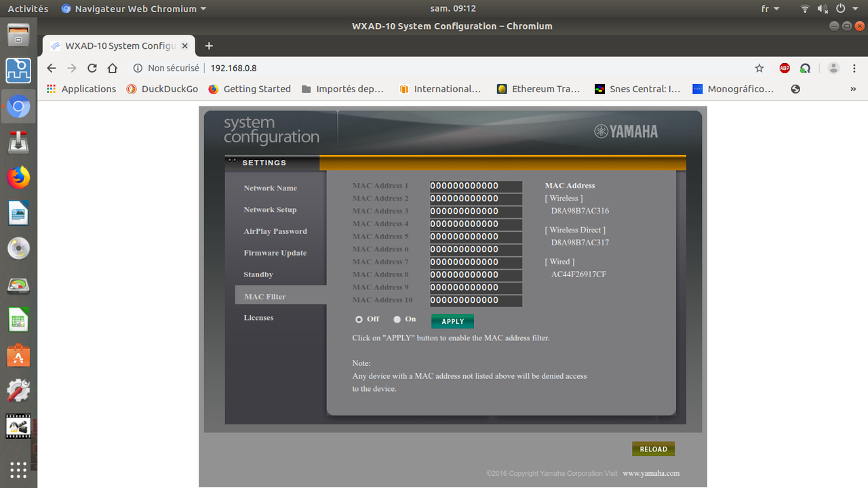Open the clock and calendar sam. 09:12
868x488 pixels.
(453, 9)
